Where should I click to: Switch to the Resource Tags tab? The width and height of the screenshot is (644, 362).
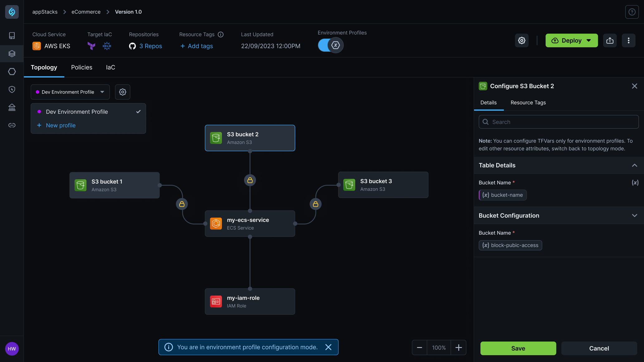528,102
